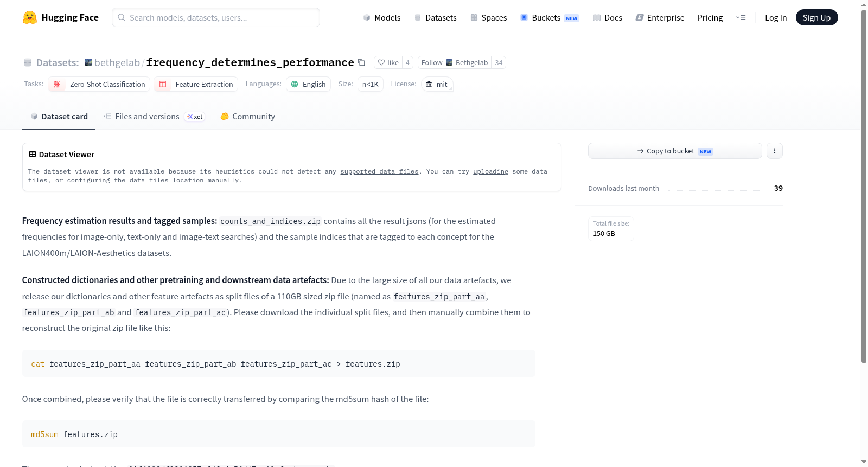The height and width of the screenshot is (467, 868).
Task: Click the Enterprise nav icon
Action: coord(640,17)
